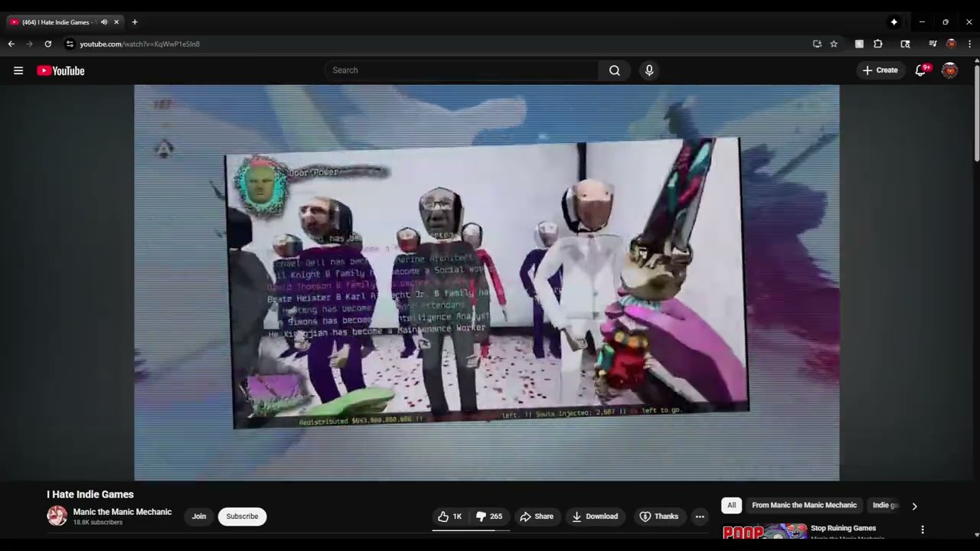This screenshot has height=551, width=980.
Task: Install app icon in address bar
Action: [x=817, y=44]
